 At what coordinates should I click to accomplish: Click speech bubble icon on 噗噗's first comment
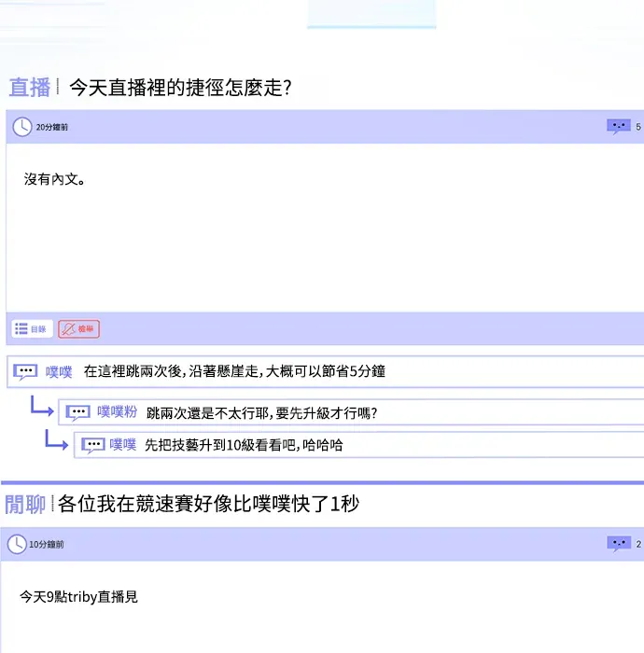click(x=26, y=371)
